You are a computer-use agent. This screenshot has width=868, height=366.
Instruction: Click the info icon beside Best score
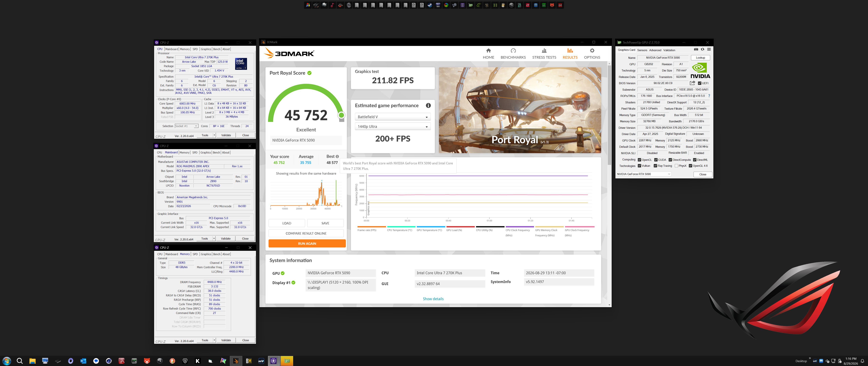[x=337, y=157]
